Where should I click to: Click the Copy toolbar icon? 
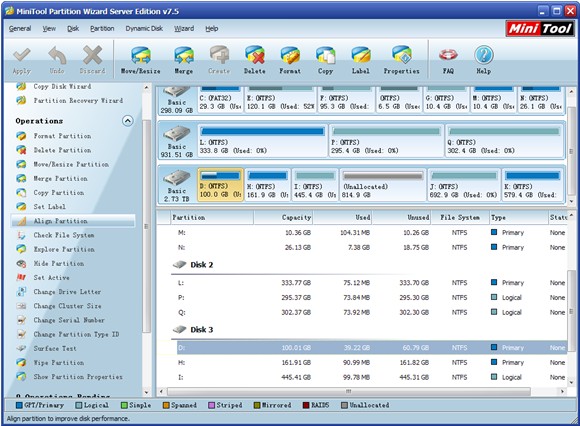(326, 60)
